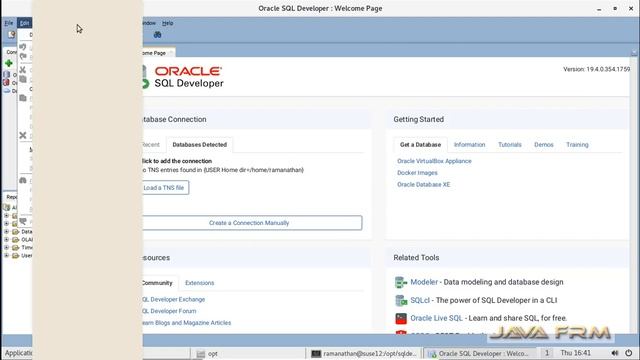Image resolution: width=640 pixels, height=360 pixels.
Task: Select Oracle SQL Developer taskbar entry
Action: (x=480, y=353)
